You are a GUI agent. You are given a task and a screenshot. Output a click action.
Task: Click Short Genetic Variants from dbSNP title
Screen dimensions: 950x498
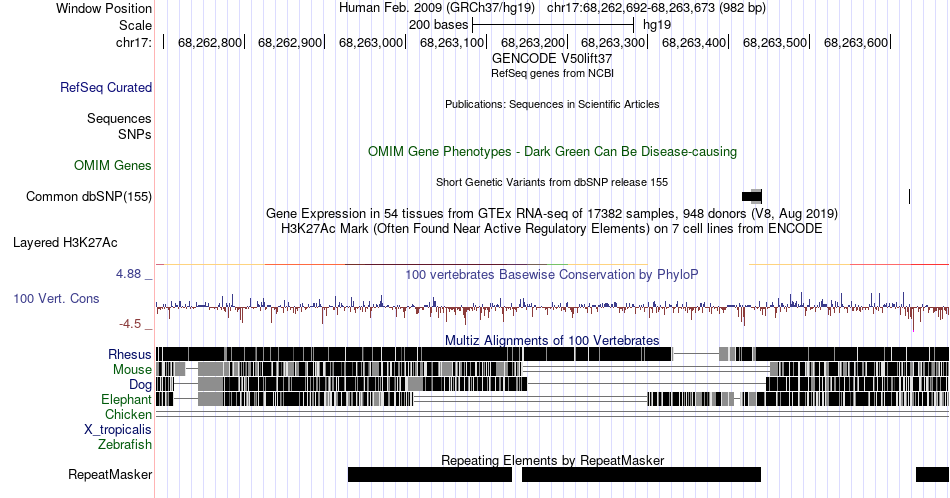552,182
